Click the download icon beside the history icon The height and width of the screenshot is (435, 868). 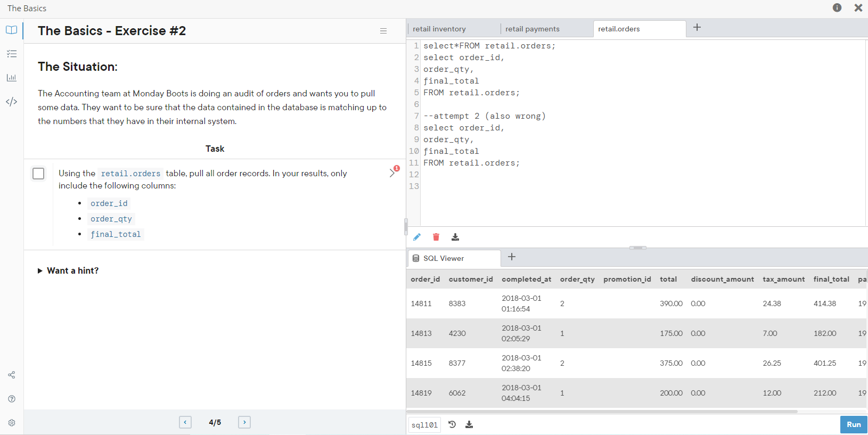[x=469, y=424]
